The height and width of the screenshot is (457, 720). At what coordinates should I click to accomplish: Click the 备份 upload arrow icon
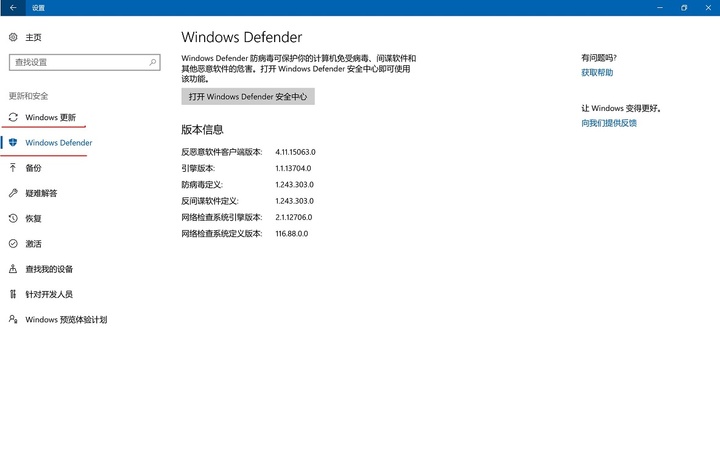tap(13, 168)
